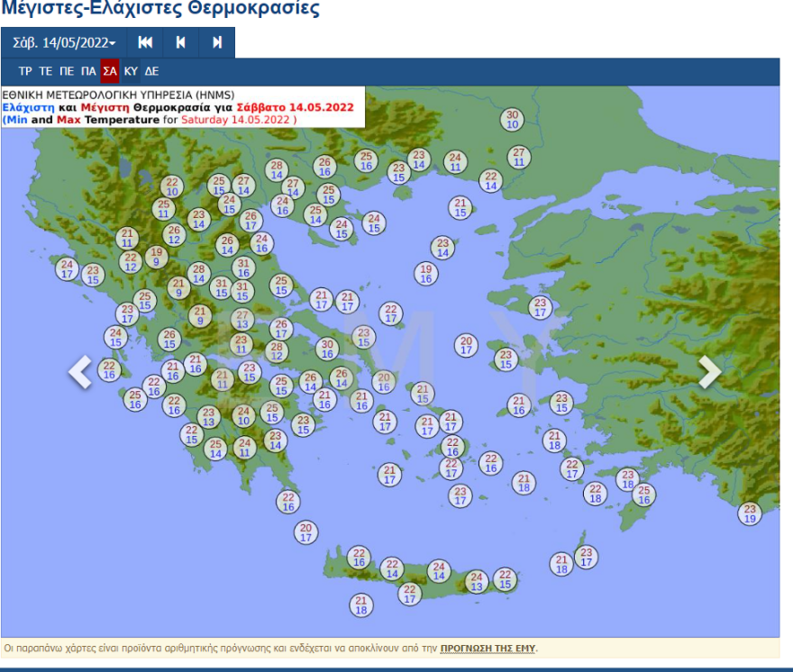
Task: Select the highlighted ΣΑ day tab
Action: click(110, 71)
